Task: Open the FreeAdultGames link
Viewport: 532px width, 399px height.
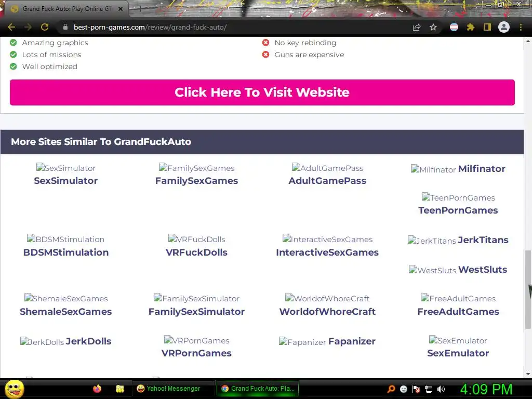Action: [x=458, y=312]
